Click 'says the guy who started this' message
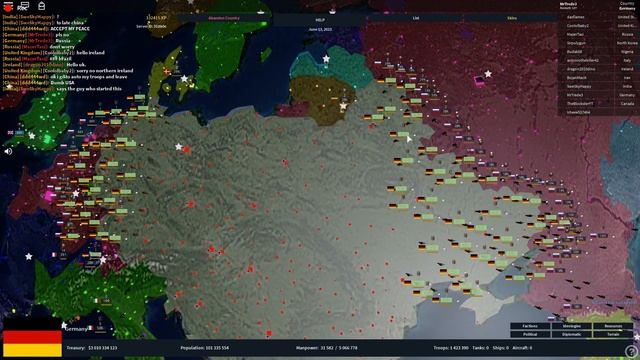 point(89,89)
